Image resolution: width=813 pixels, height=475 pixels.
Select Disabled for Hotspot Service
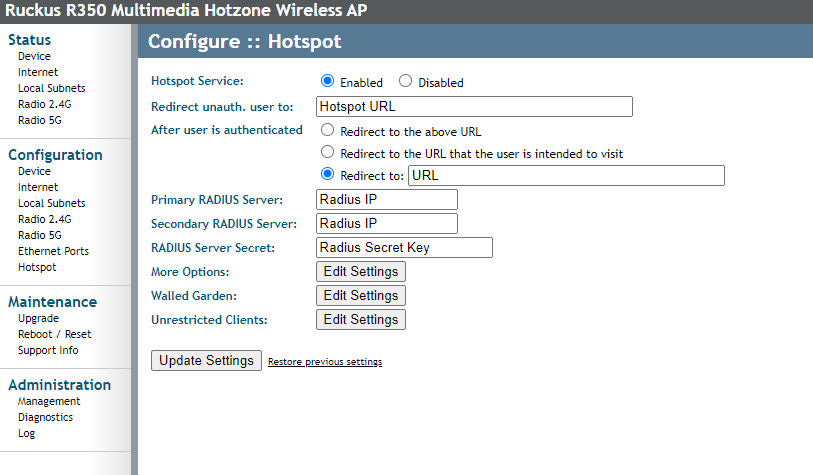(406, 82)
